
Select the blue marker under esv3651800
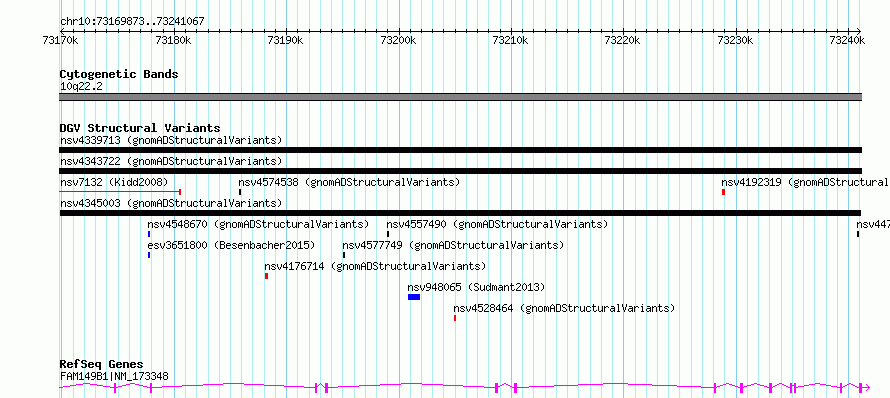click(149, 255)
